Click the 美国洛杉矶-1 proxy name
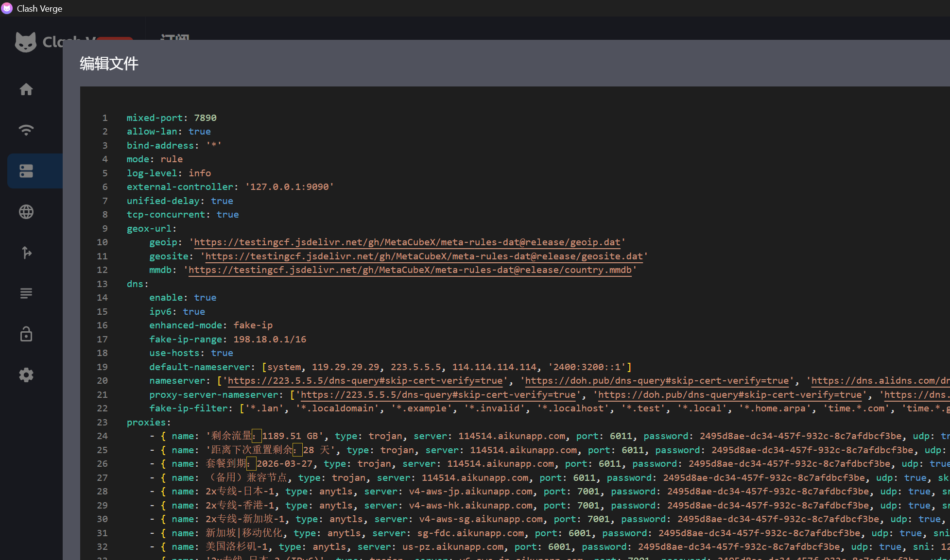 click(237, 547)
